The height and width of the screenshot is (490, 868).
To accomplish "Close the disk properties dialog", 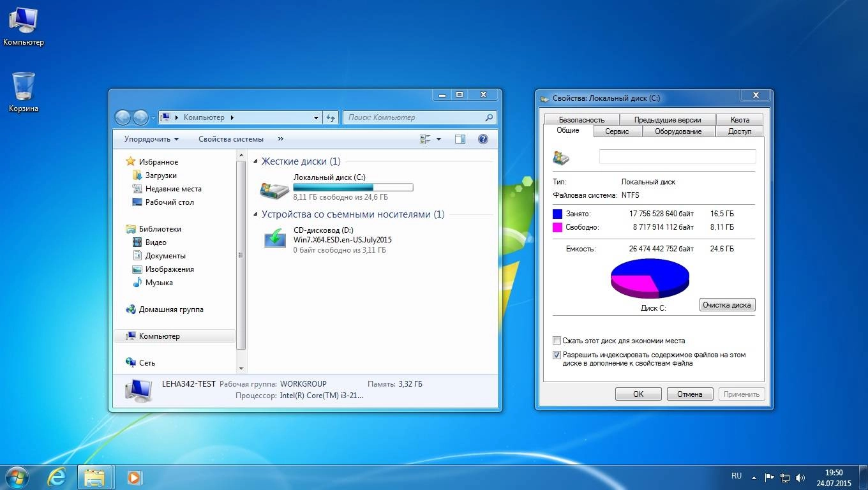I will pos(756,96).
